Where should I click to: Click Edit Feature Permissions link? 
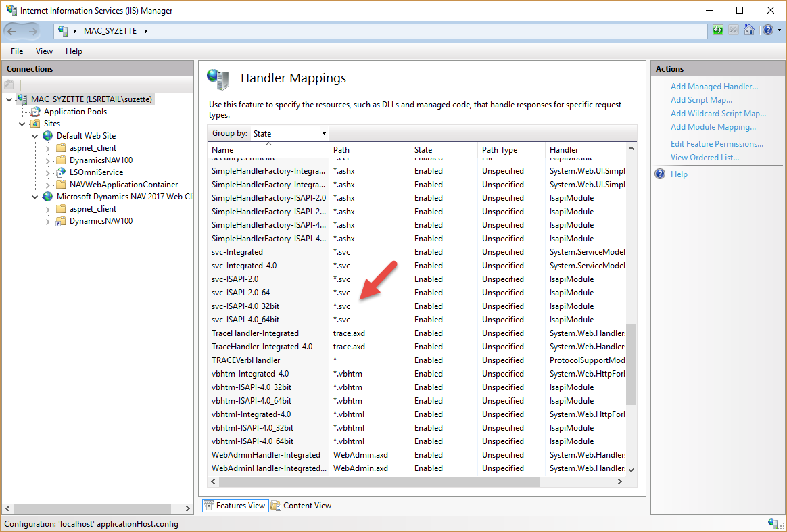pyautogui.click(x=717, y=143)
